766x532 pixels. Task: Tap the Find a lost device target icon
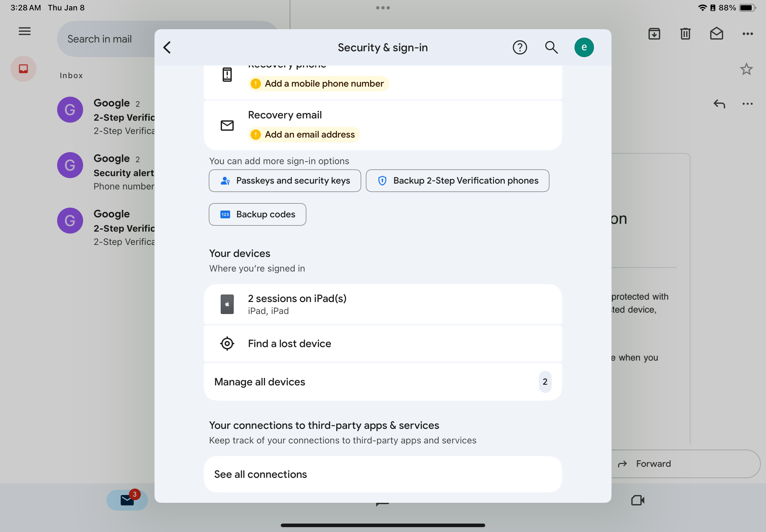point(227,343)
